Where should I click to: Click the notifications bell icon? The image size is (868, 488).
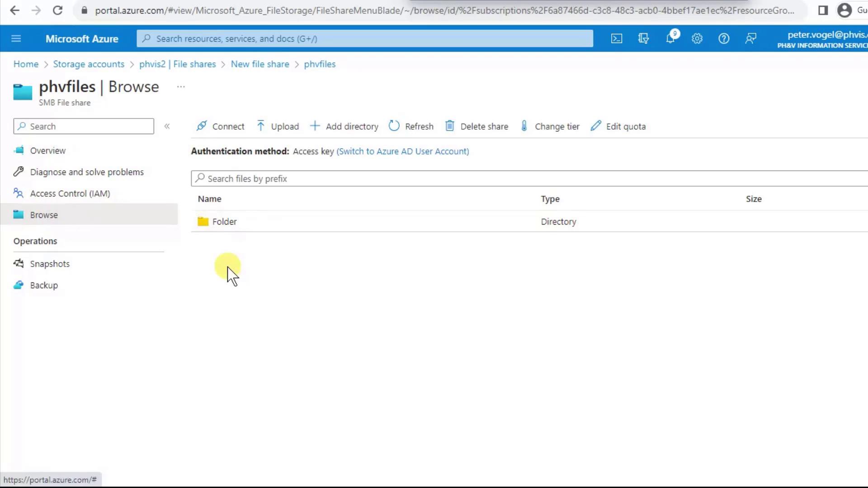click(670, 39)
